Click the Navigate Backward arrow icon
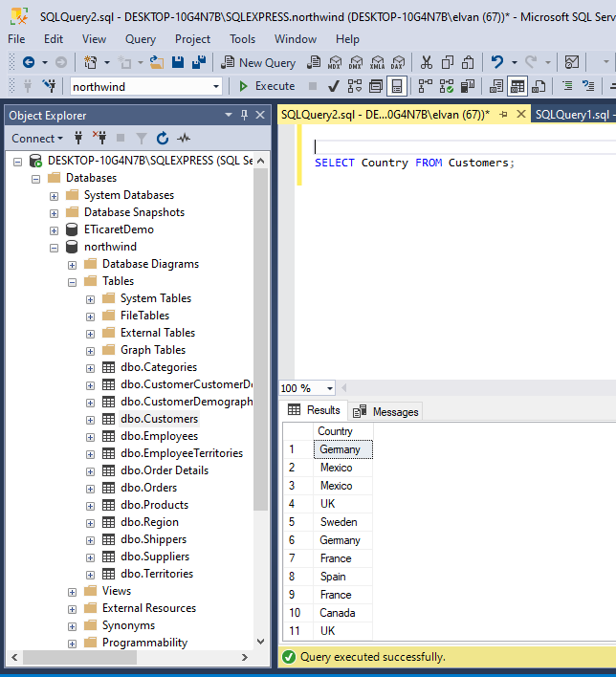This screenshot has height=677, width=616. pyautogui.click(x=29, y=62)
